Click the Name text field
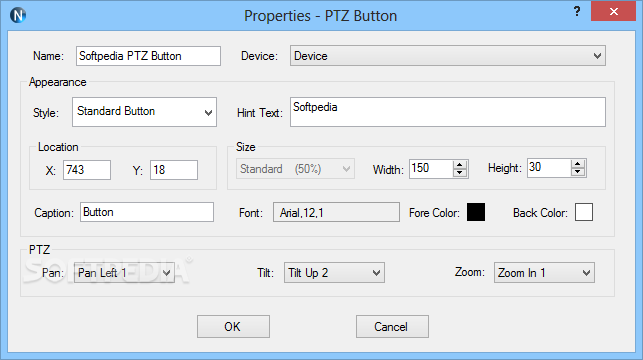This screenshot has height=360, width=643. click(148, 56)
